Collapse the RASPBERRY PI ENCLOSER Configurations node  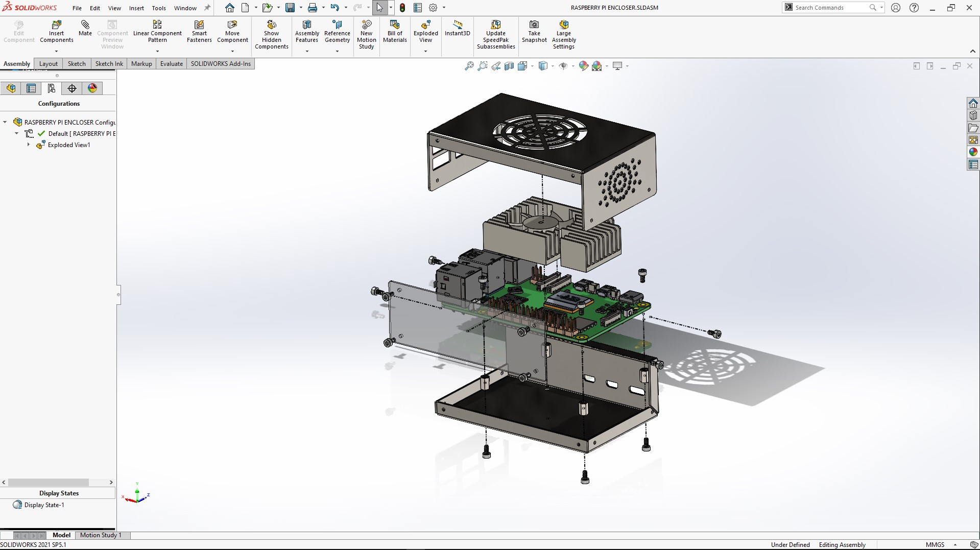pyautogui.click(x=5, y=122)
